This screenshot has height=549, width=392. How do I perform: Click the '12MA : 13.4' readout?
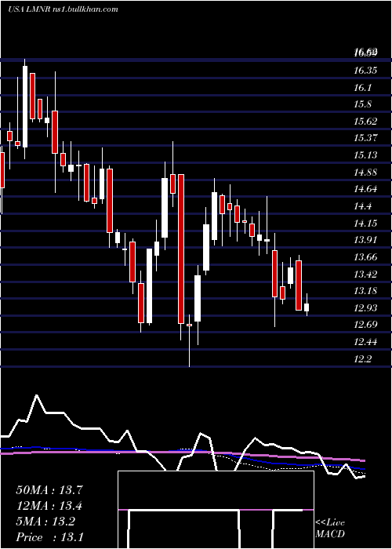pos(49,506)
